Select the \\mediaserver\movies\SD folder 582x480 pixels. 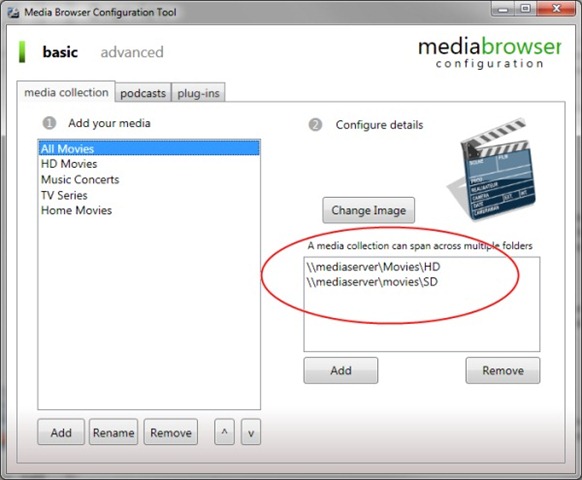click(372, 282)
